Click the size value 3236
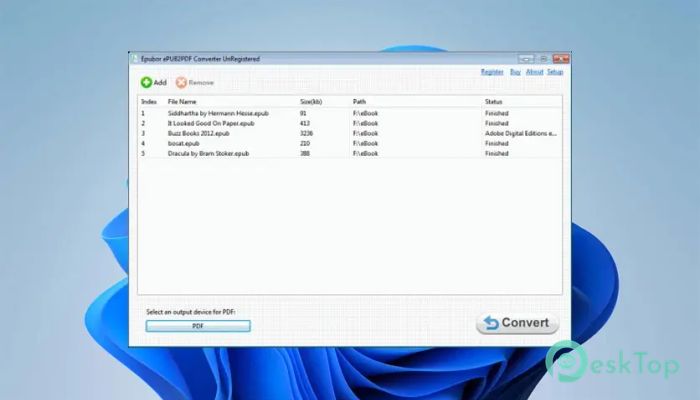The image size is (700, 400). [306, 133]
